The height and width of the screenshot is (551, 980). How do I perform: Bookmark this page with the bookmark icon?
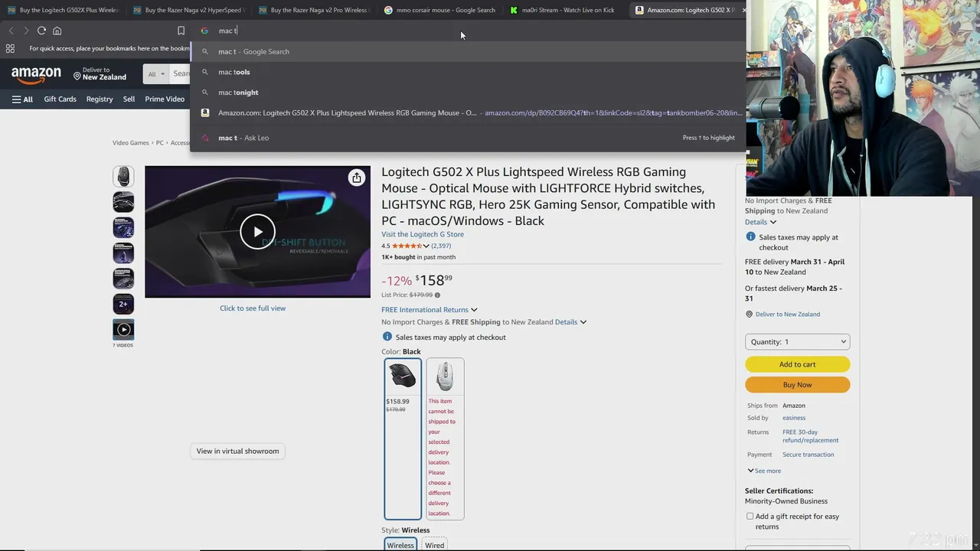pyautogui.click(x=181, y=31)
